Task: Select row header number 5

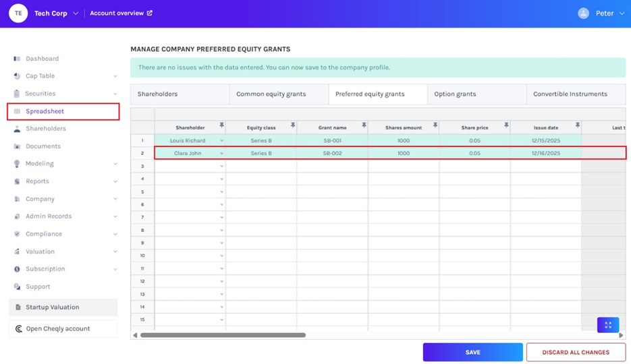Action: coord(142,191)
